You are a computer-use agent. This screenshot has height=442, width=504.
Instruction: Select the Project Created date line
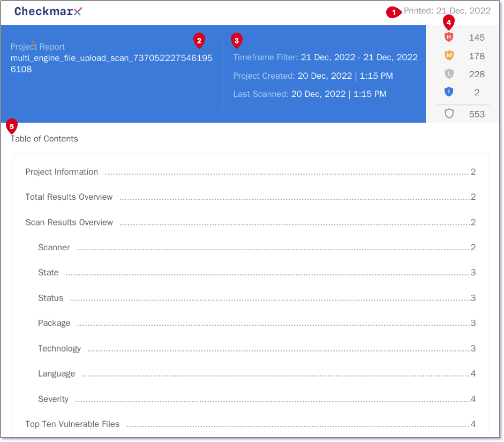pyautogui.click(x=313, y=76)
